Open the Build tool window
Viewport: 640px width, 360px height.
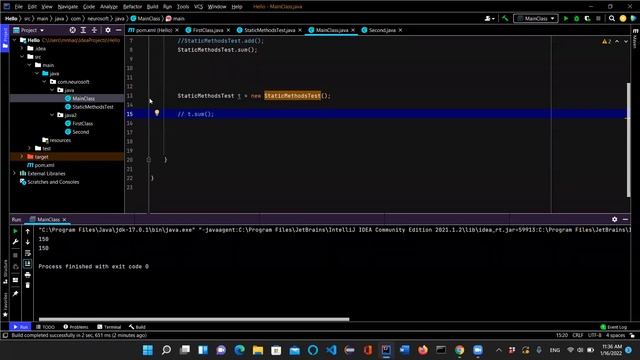pyautogui.click(x=137, y=327)
